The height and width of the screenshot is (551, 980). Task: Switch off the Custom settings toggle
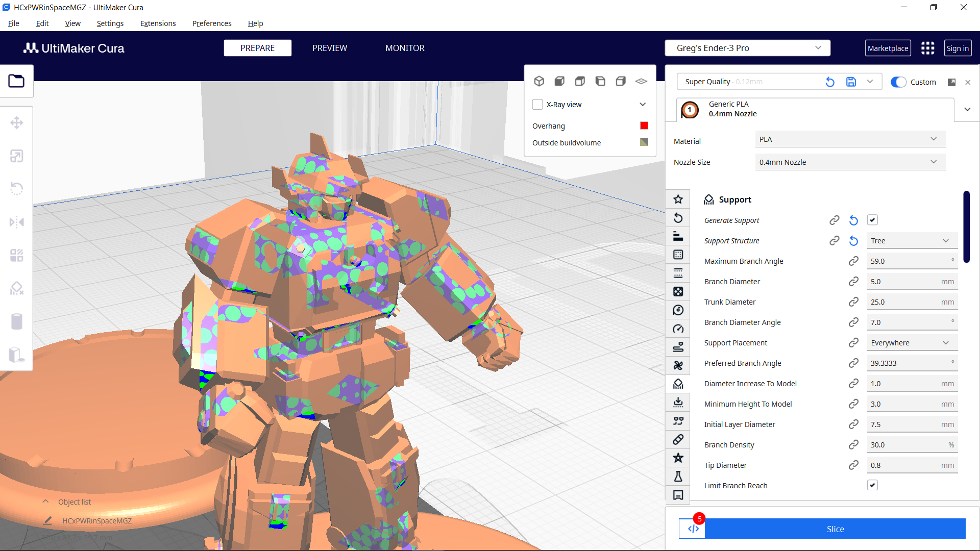point(898,82)
